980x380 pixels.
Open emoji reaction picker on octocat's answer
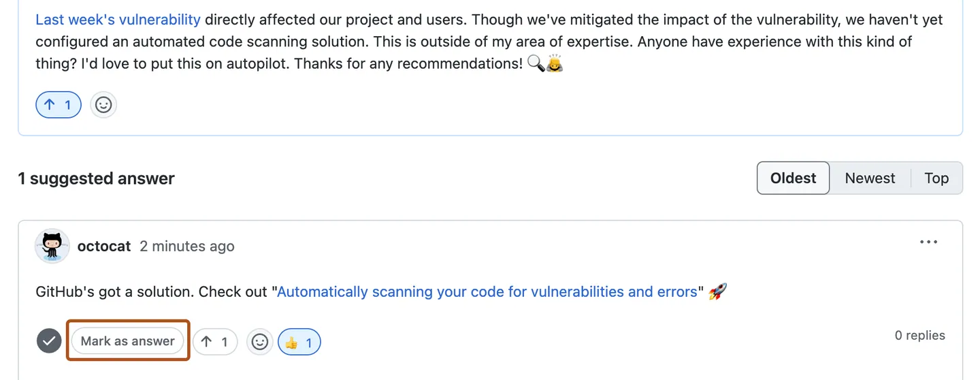(x=260, y=342)
